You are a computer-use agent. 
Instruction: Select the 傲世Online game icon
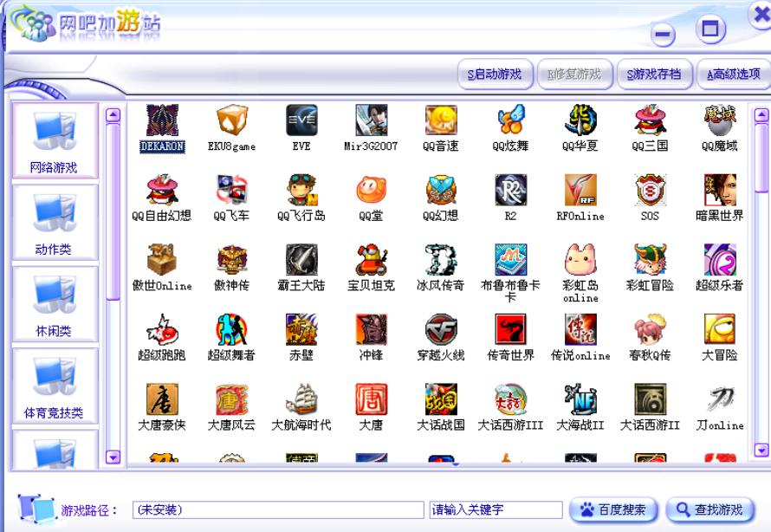(162, 260)
